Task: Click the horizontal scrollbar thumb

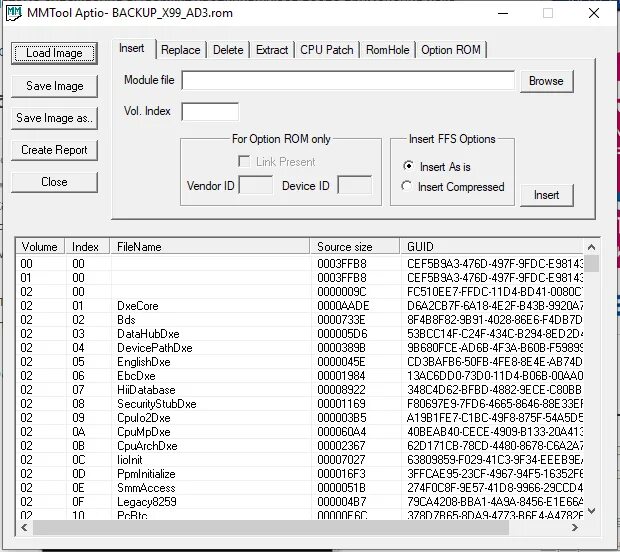Action: [x=270, y=527]
